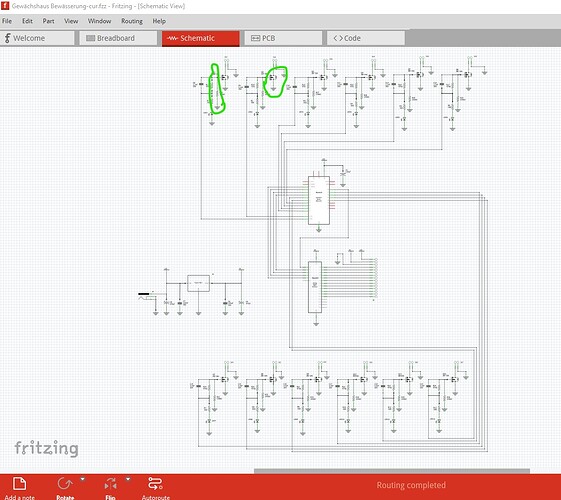Open the Rotate options dropdown arrow
The width and height of the screenshot is (561, 500).
click(x=83, y=479)
